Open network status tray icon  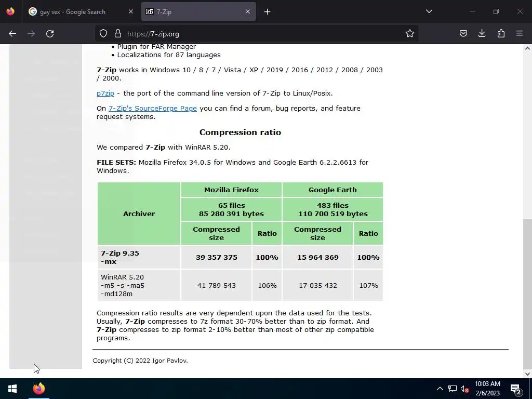[453, 389]
